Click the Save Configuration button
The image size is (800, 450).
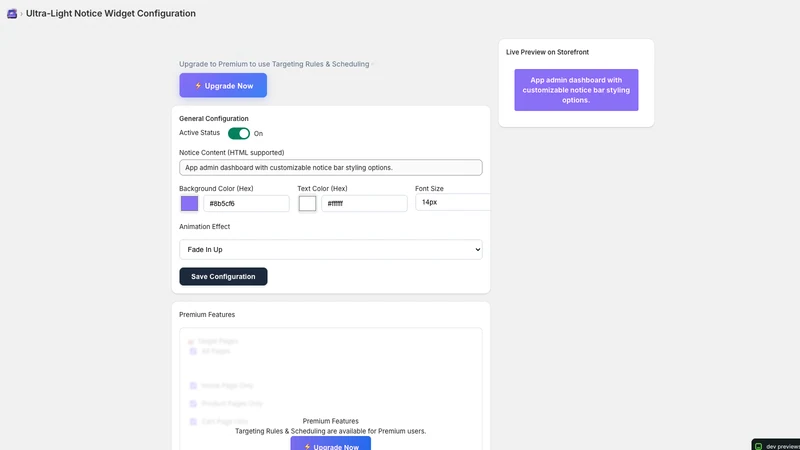223,277
